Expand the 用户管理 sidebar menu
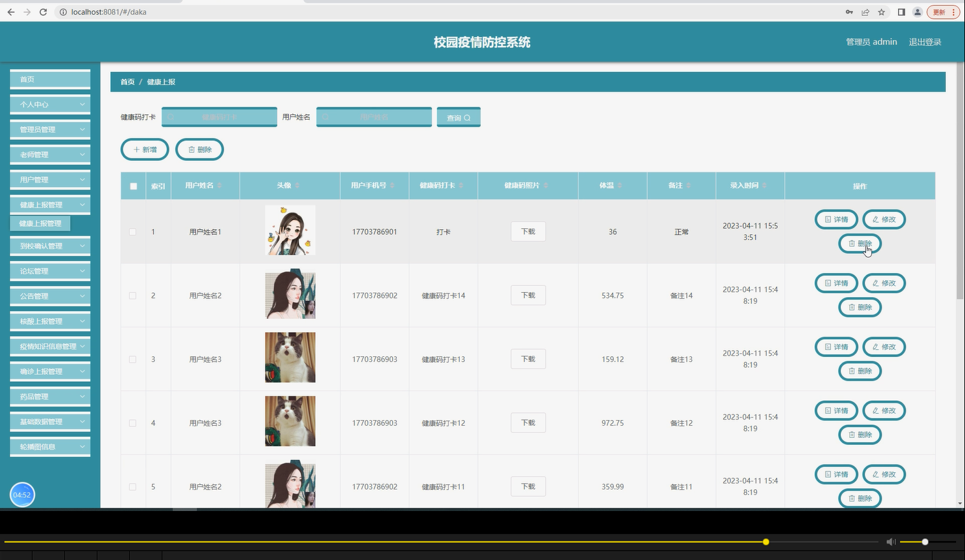The image size is (965, 560). tap(50, 179)
